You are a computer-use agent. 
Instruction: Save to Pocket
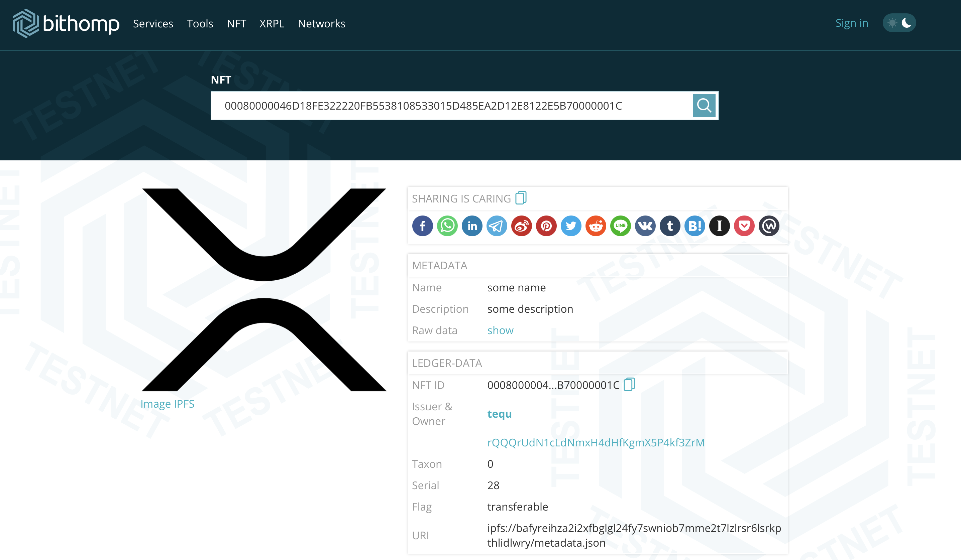coord(744,226)
